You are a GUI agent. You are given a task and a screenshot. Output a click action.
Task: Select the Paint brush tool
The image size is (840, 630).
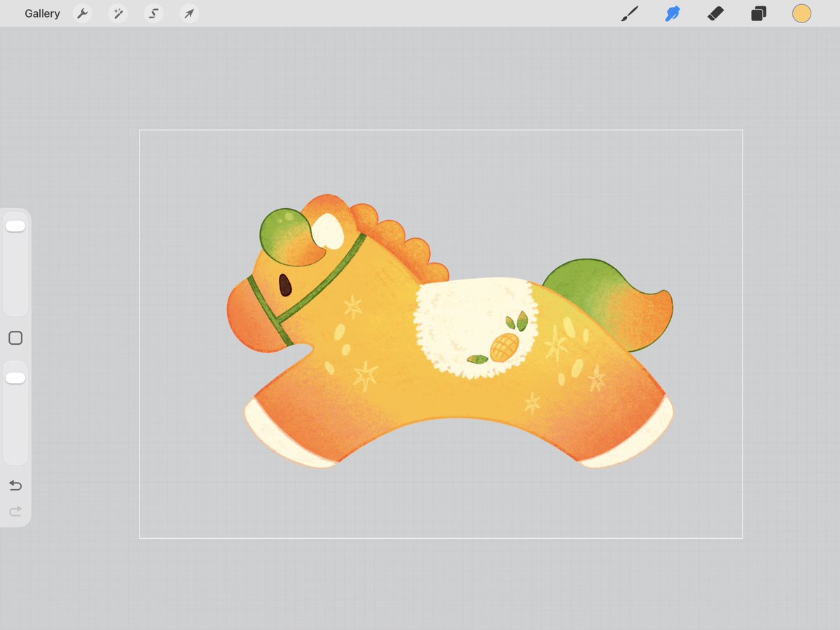[x=629, y=13]
